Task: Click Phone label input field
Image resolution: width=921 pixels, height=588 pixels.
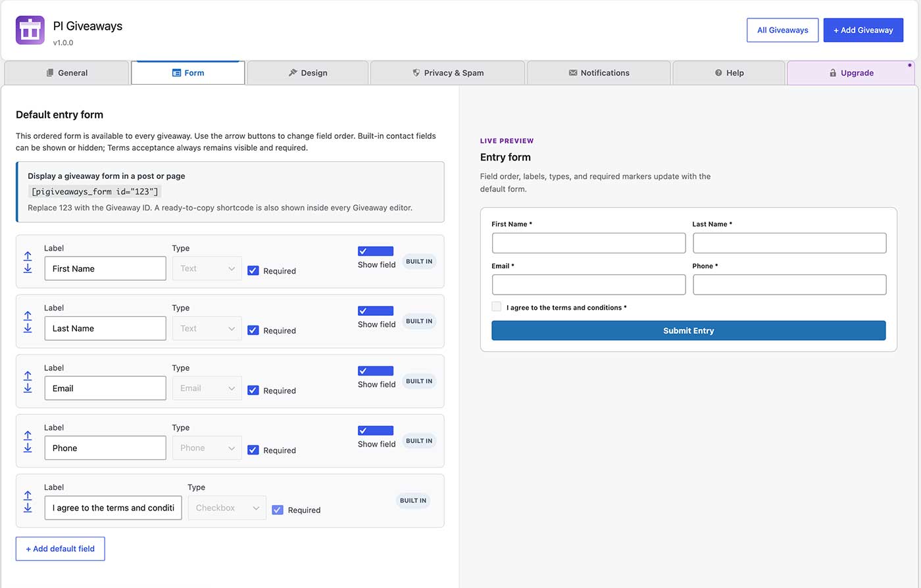Action: (105, 448)
